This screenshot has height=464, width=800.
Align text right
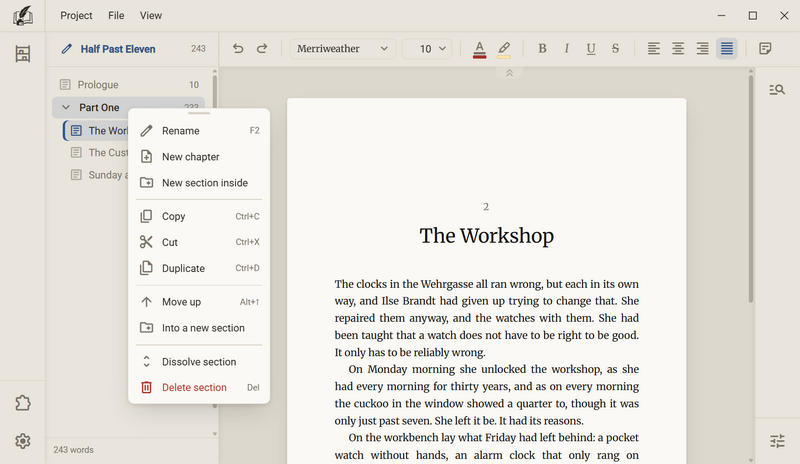703,48
